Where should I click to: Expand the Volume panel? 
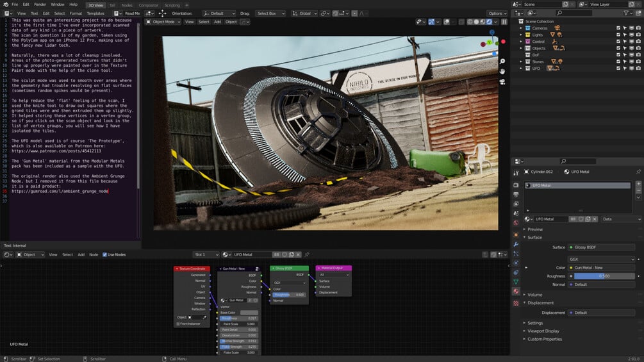[534, 295]
